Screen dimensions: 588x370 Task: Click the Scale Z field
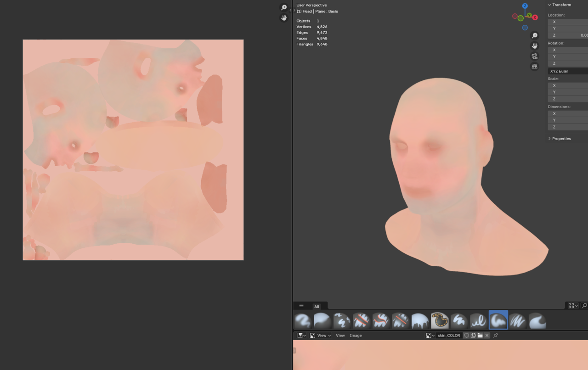click(x=568, y=99)
